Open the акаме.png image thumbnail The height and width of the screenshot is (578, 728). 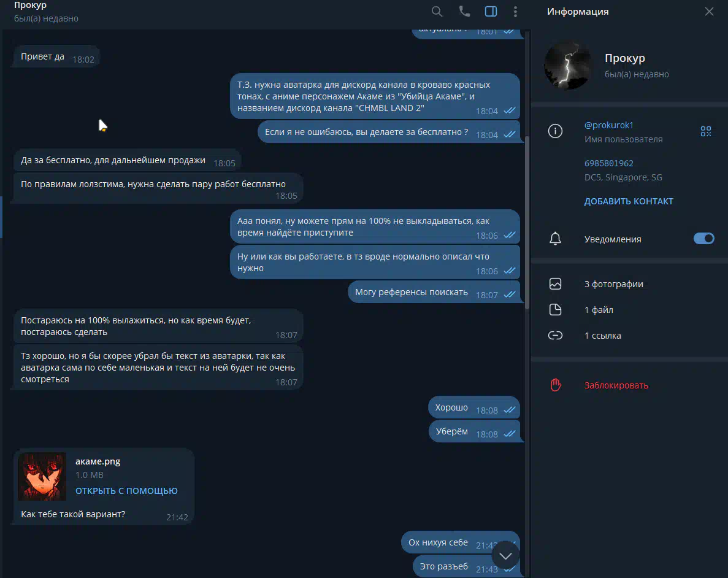coord(42,476)
